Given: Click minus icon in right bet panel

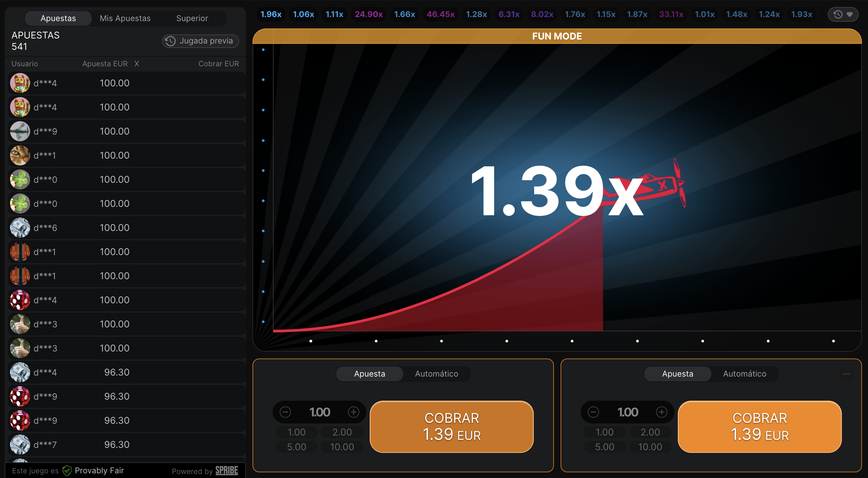Looking at the screenshot, I should pos(593,412).
